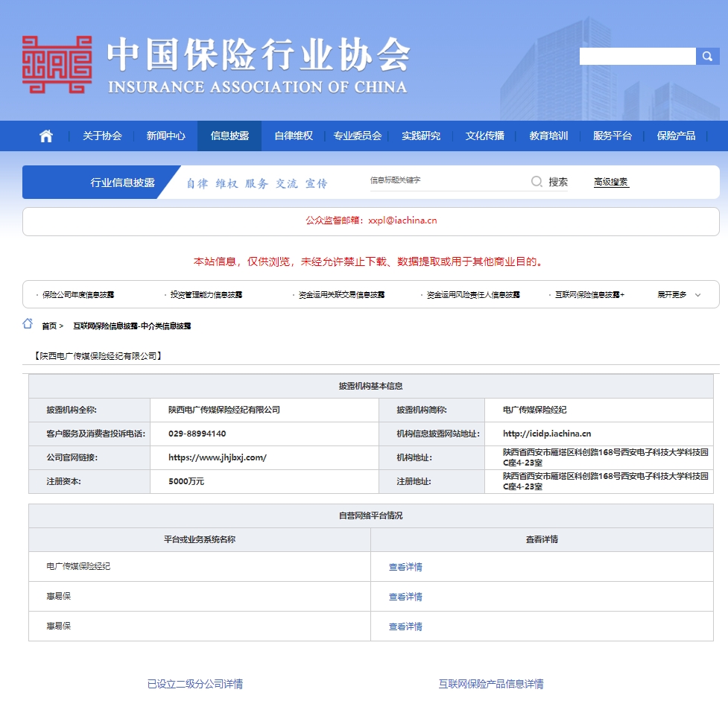This screenshot has height=701, width=728.
Task: Click the 公司官网链接 label cell
Action: pyautogui.click(x=89, y=457)
